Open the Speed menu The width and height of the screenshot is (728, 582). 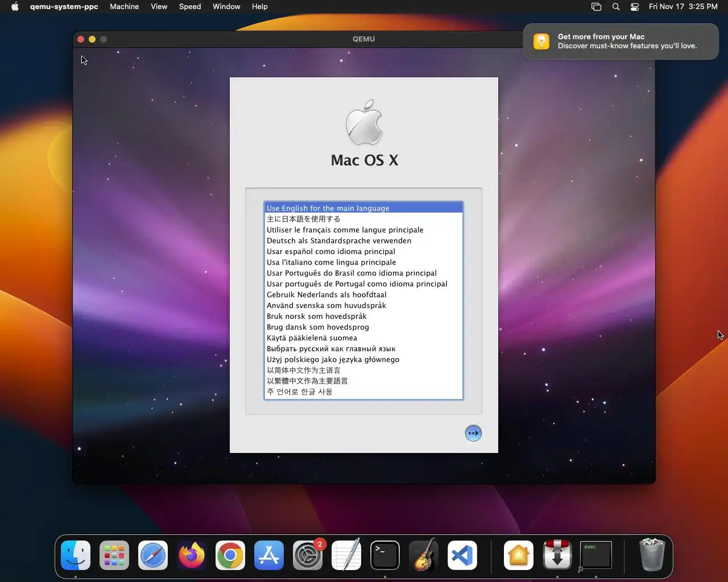click(190, 7)
